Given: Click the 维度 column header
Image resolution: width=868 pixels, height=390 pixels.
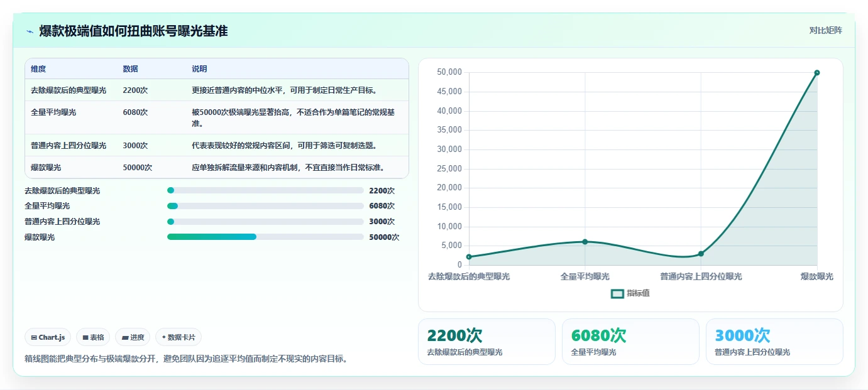Looking at the screenshot, I should click(38, 69).
